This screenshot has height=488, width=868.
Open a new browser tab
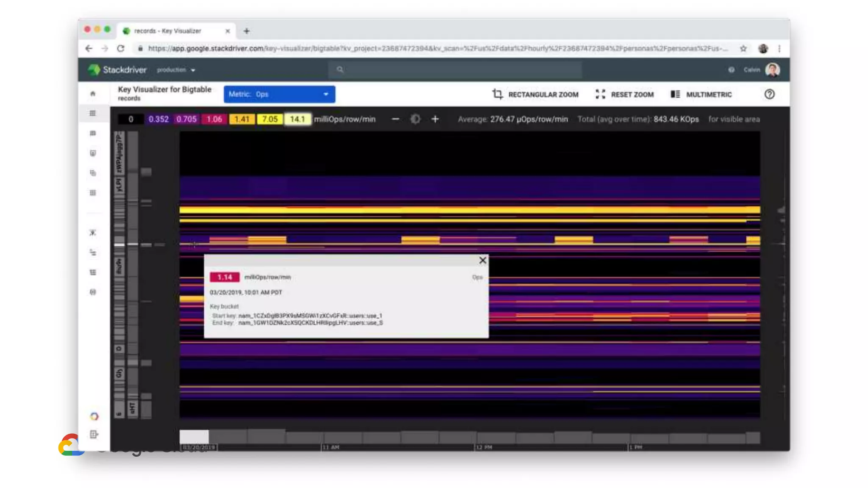point(247,31)
